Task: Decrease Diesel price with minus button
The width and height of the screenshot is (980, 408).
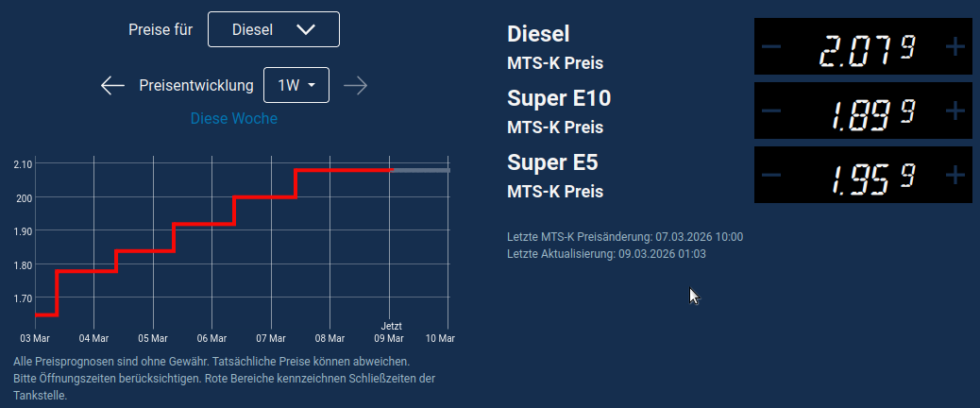Action: (771, 46)
